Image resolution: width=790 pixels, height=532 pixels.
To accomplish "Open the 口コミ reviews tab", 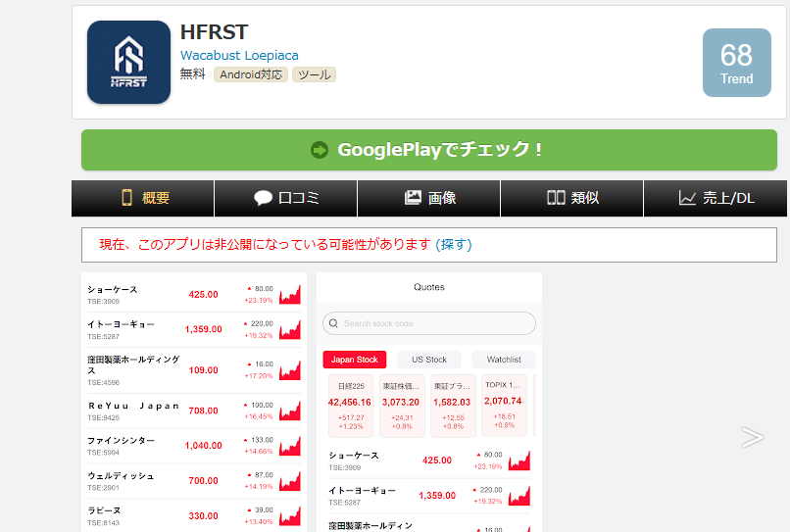I will click(286, 198).
